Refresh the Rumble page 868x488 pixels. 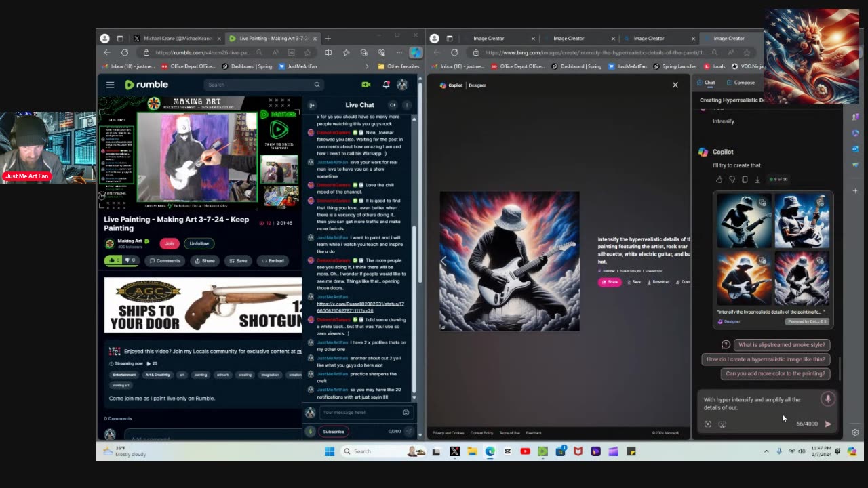[125, 52]
